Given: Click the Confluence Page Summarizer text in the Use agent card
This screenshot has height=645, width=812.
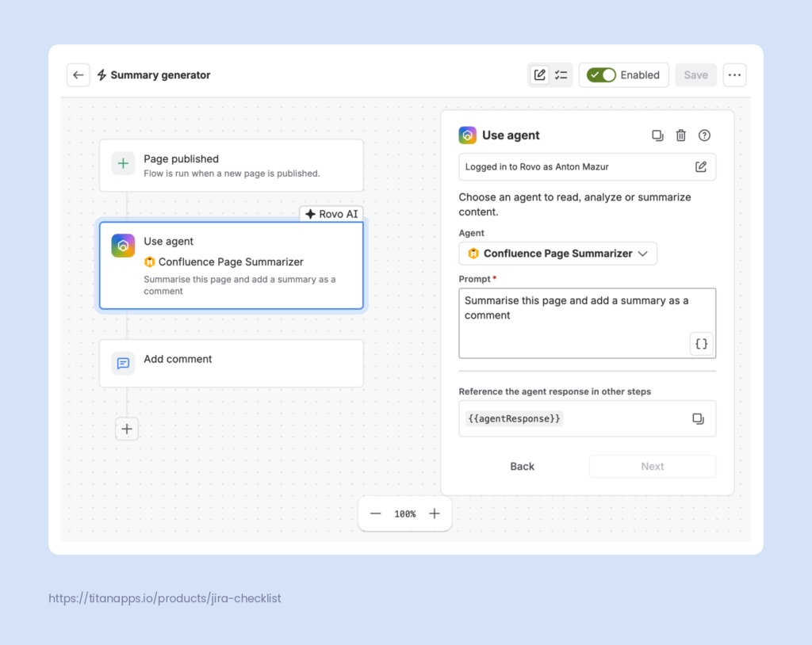Looking at the screenshot, I should click(231, 262).
